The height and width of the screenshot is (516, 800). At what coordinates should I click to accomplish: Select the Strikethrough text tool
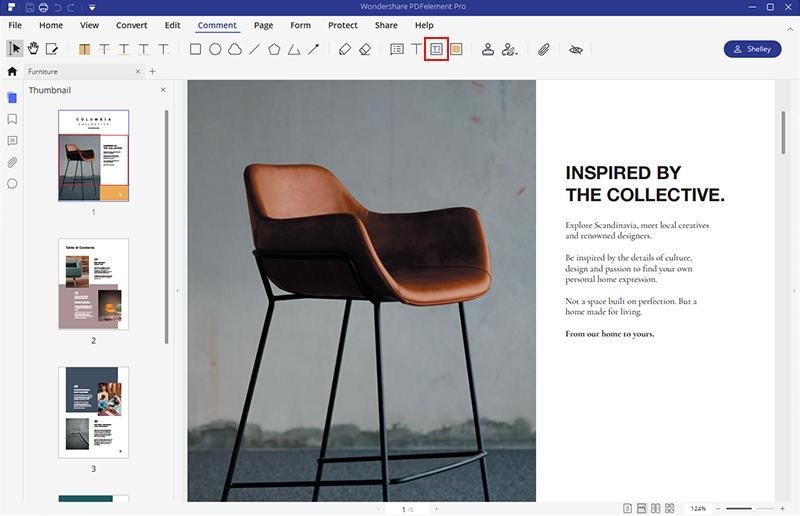coord(105,49)
